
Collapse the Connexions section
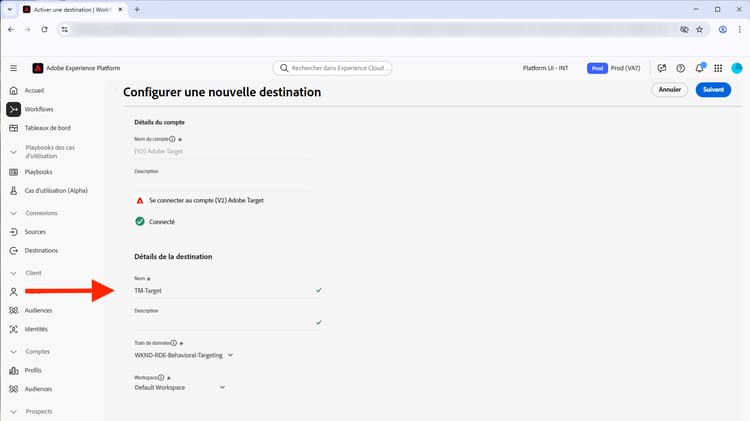(13, 213)
